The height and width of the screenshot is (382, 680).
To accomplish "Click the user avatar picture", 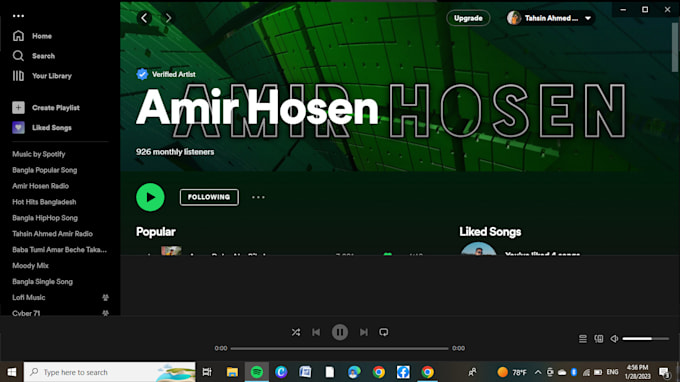I will point(514,18).
